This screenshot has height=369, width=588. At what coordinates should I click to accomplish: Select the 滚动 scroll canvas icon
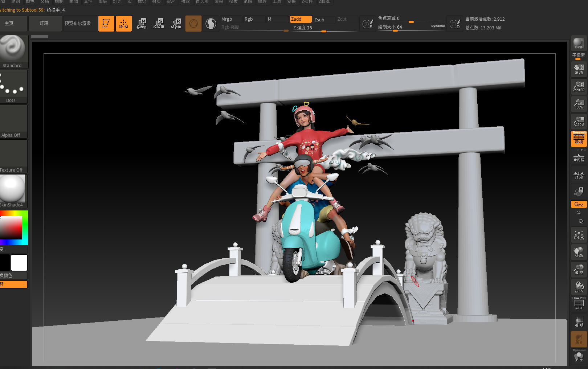coord(579,69)
